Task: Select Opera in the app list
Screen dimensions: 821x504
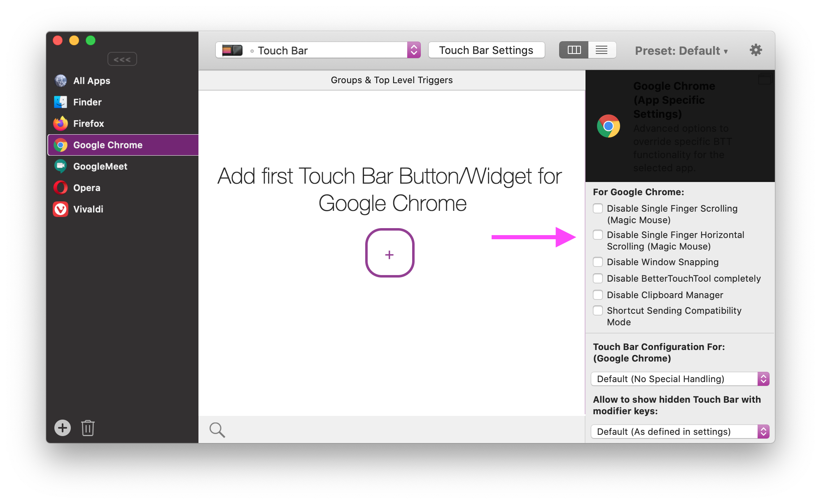Action: pos(123,188)
